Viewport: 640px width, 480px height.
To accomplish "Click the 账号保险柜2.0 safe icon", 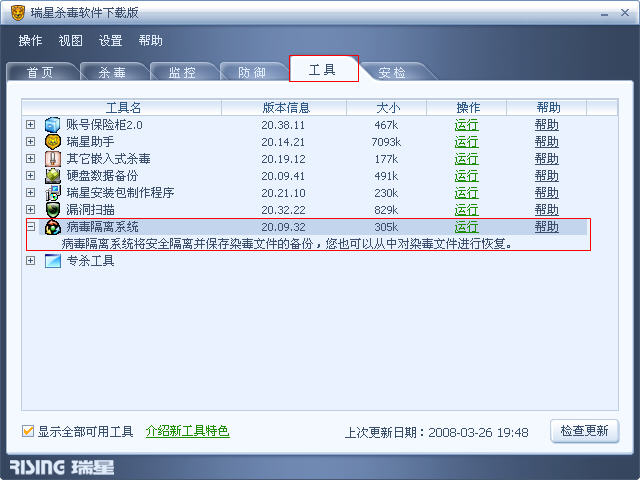I will click(x=53, y=125).
